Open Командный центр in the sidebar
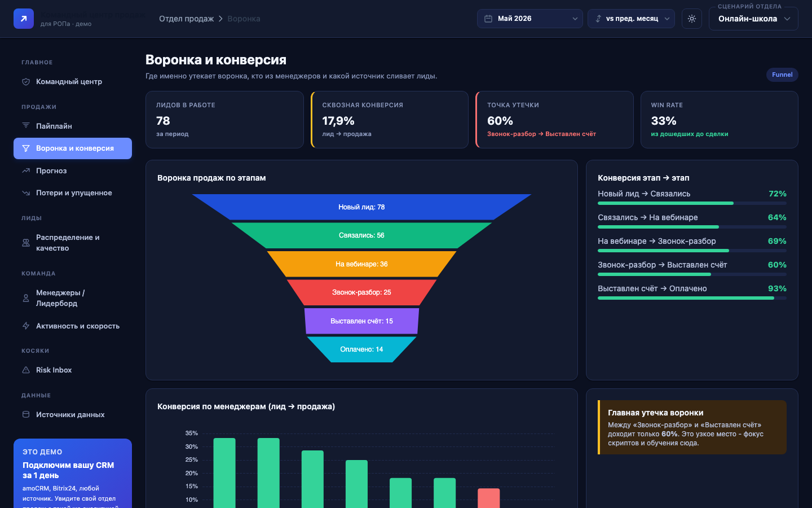Viewport: 812px width, 508px height. coord(73,82)
